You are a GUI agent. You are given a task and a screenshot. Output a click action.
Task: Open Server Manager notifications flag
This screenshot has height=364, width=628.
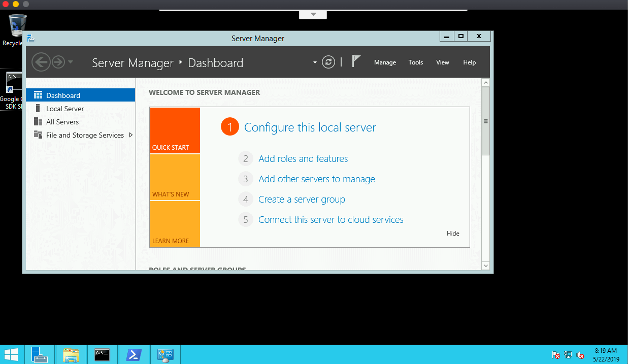pos(356,60)
